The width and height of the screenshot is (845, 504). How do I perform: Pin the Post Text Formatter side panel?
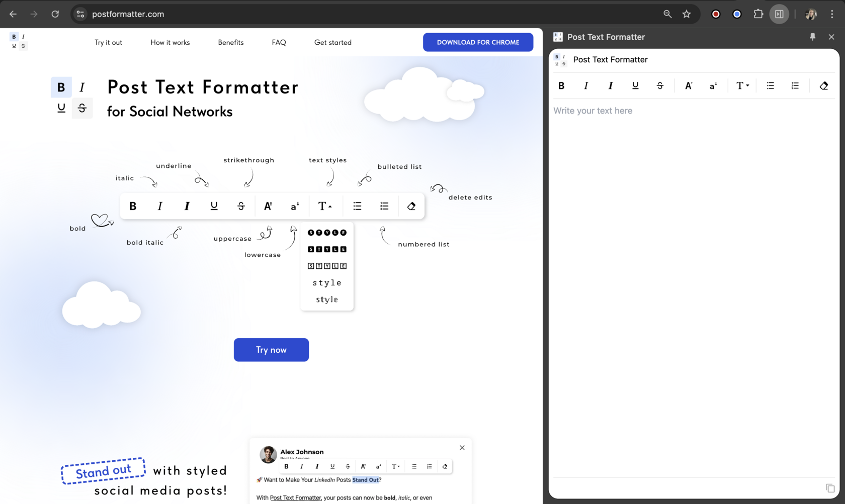click(813, 37)
